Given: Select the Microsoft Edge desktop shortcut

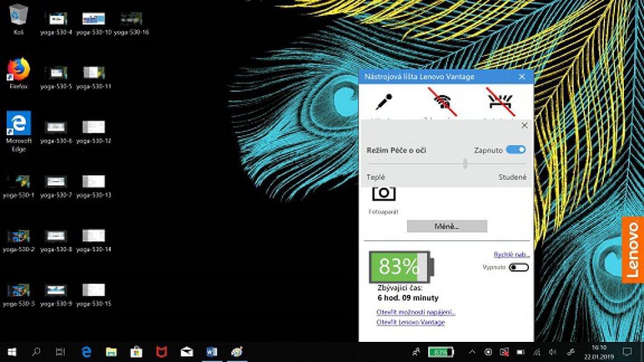Looking at the screenshot, I should click(18, 132).
